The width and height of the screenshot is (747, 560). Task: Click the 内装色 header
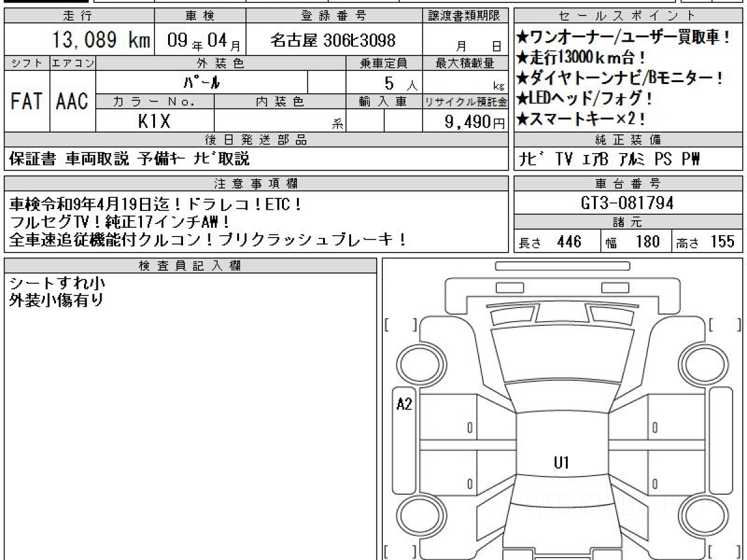point(280,101)
